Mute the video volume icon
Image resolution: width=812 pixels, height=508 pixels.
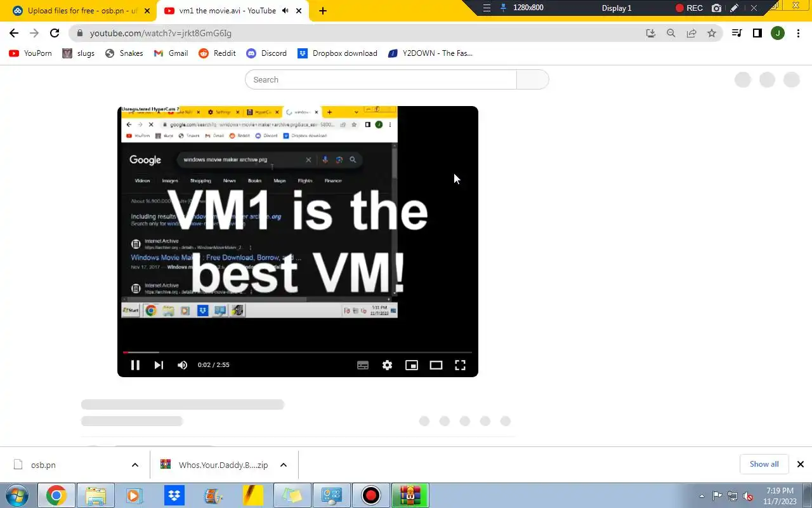183,365
